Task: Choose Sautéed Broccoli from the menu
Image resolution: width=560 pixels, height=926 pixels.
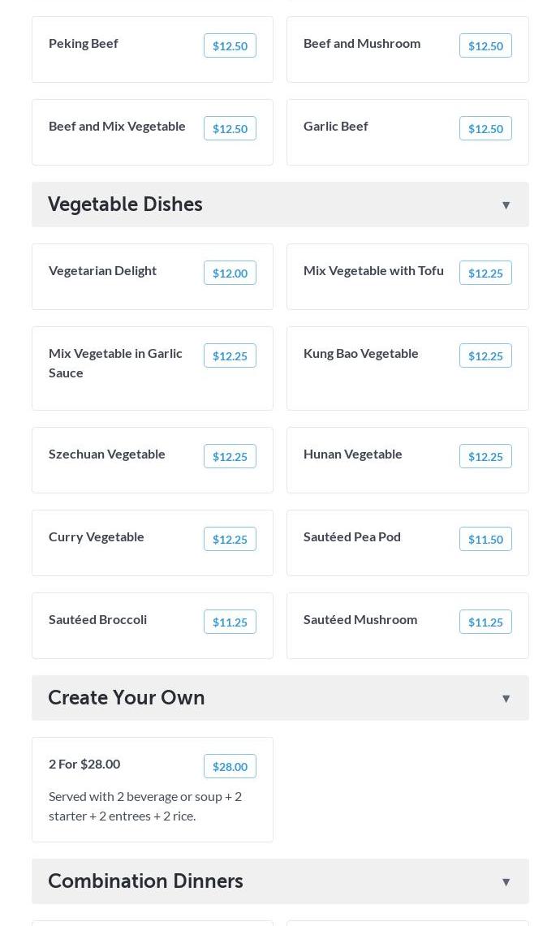Action: (98, 619)
